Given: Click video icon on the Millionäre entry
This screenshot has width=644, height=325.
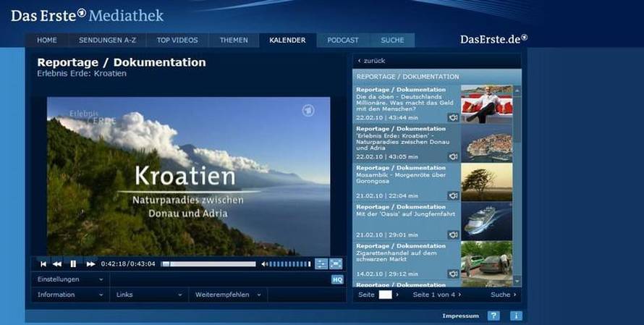Looking at the screenshot, I should [453, 117].
